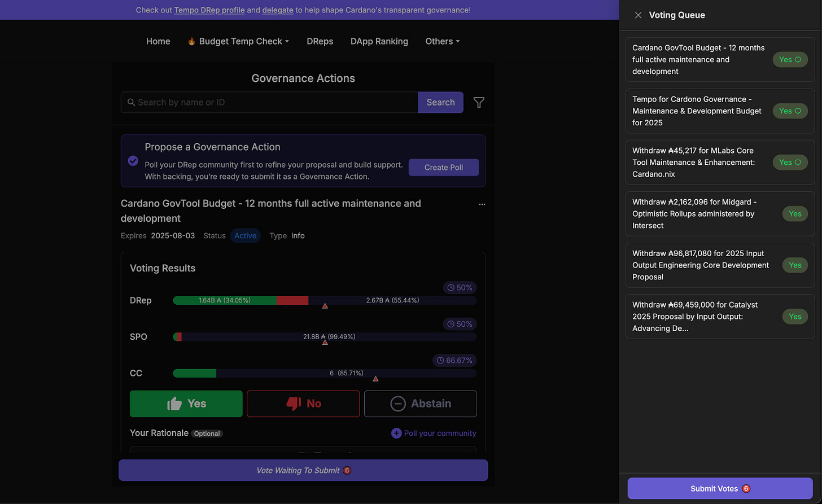Click the thumbs-up Yes vote button
Viewport: 822px width, 504px height.
coord(186,404)
